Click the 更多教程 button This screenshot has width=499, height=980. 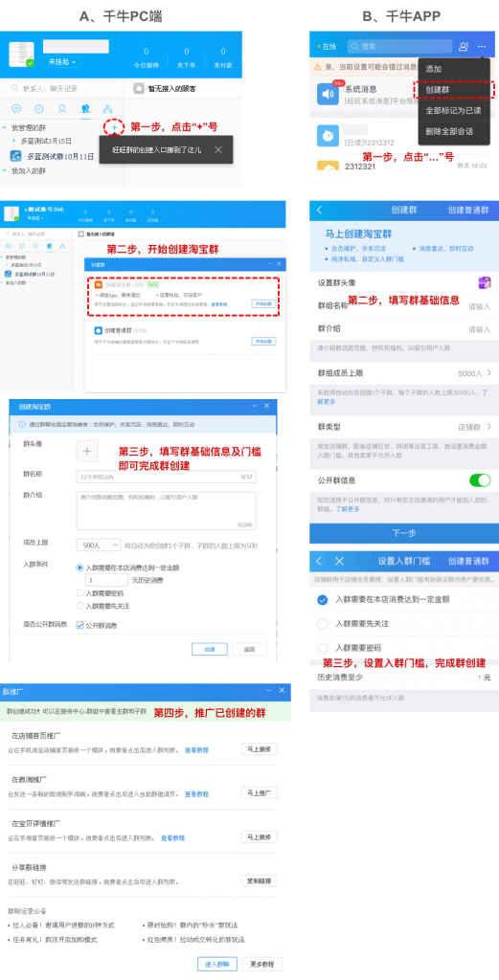[x=262, y=964]
